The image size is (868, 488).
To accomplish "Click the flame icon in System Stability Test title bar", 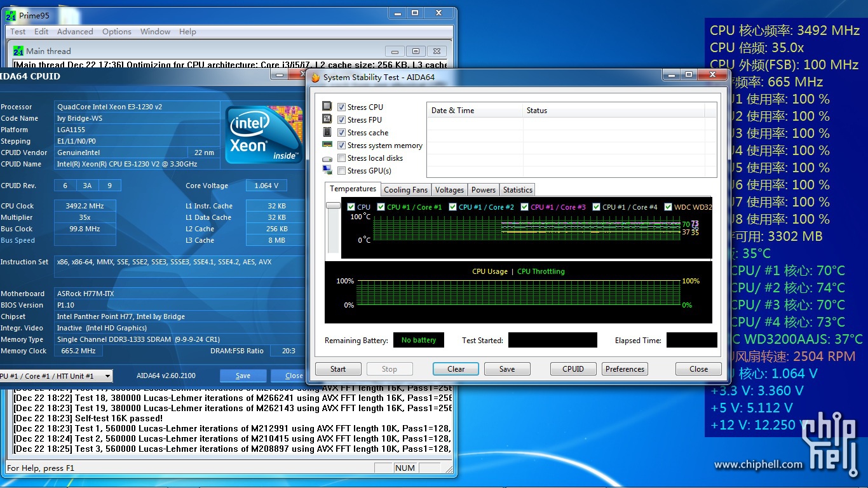I will (316, 78).
